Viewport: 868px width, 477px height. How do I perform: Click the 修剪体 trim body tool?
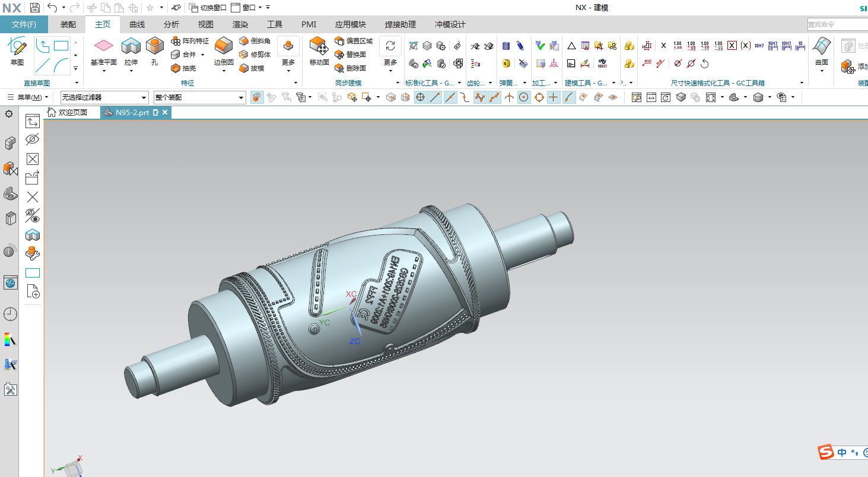point(255,55)
